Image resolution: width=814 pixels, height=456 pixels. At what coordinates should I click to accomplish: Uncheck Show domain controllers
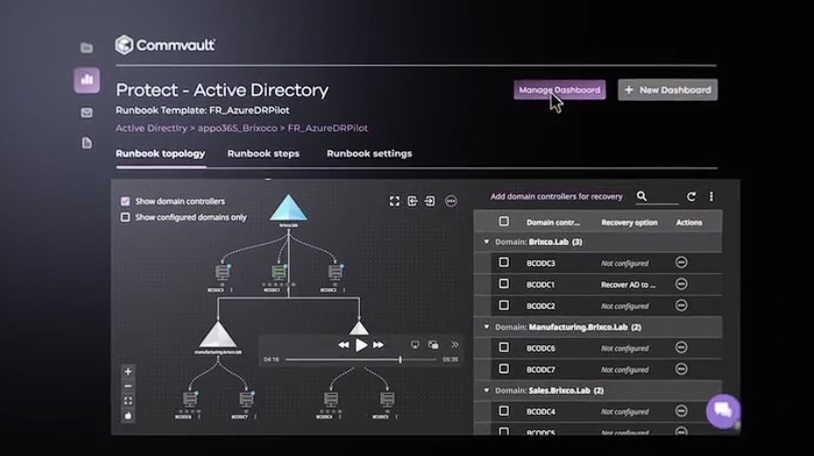(125, 201)
